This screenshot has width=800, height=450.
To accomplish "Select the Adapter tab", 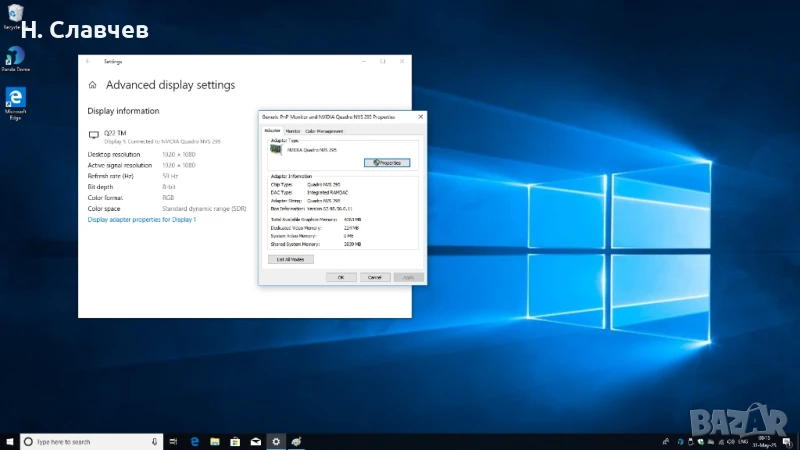I will [272, 131].
